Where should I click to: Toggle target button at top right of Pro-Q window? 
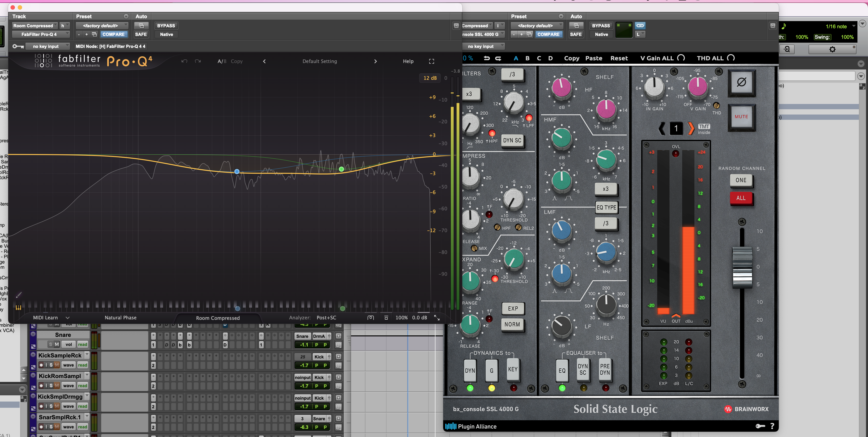[x=456, y=26]
